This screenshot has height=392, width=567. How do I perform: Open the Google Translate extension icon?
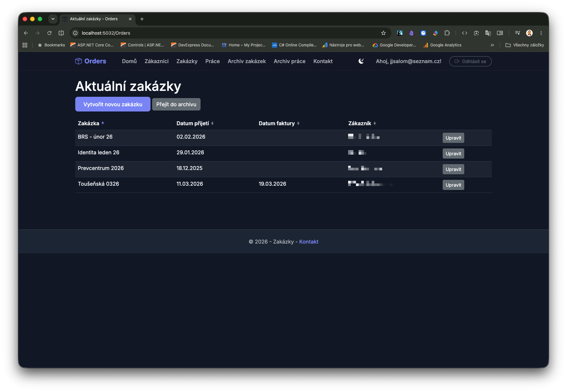coord(488,33)
